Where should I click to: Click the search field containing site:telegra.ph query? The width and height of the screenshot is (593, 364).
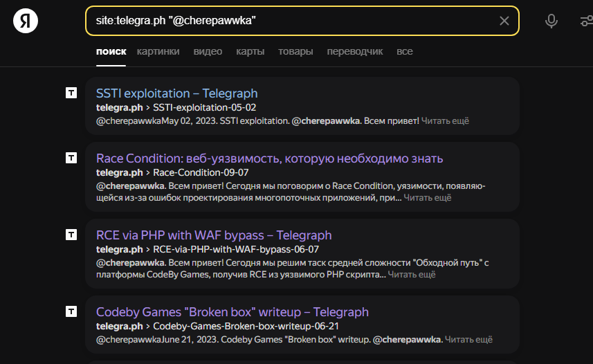coord(302,21)
